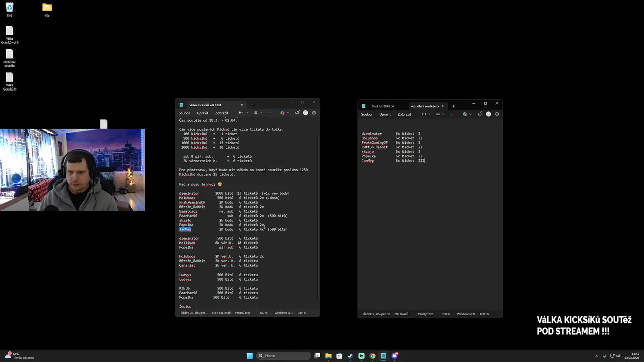Add new tab in rozdělení soutěže Notepad window

(x=453, y=106)
